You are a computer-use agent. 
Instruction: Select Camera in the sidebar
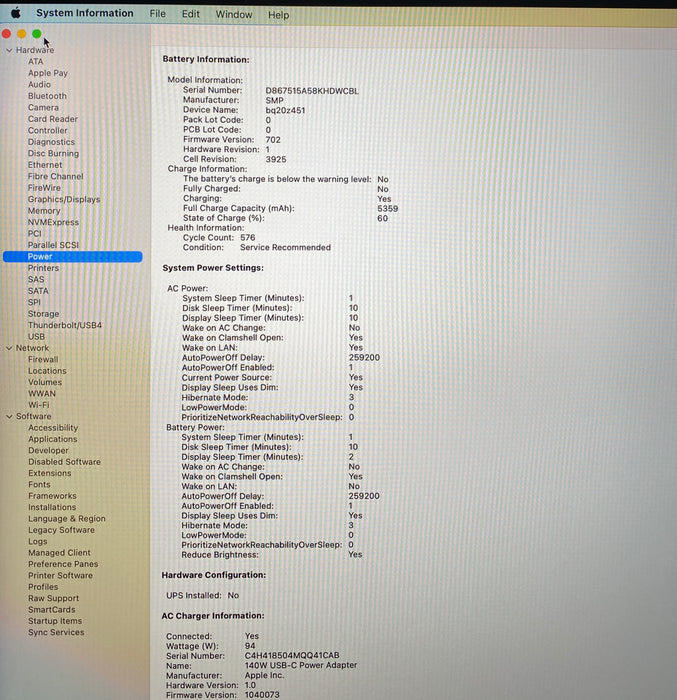43,108
